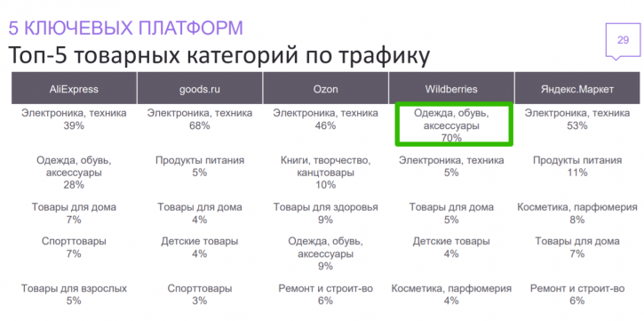Click "Товары для здоровья 9%" cell
The width and height of the screenshot is (644, 321).
(x=326, y=213)
